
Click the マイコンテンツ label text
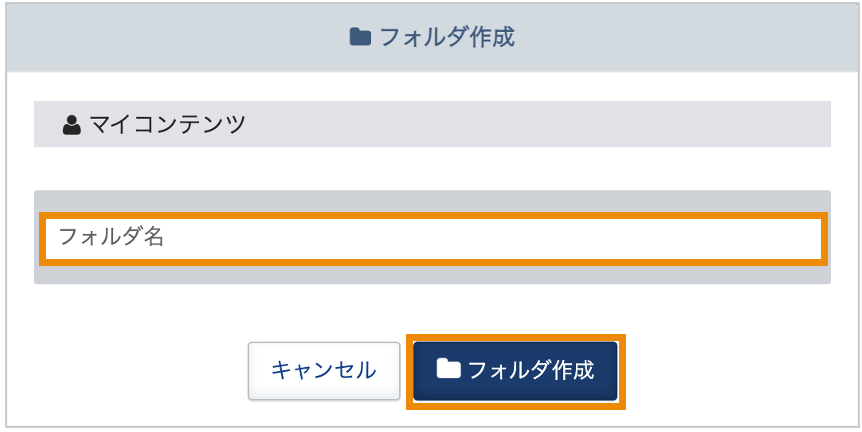[168, 125]
